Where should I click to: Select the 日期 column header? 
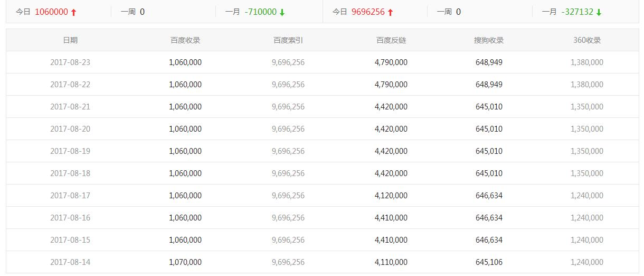(x=70, y=40)
